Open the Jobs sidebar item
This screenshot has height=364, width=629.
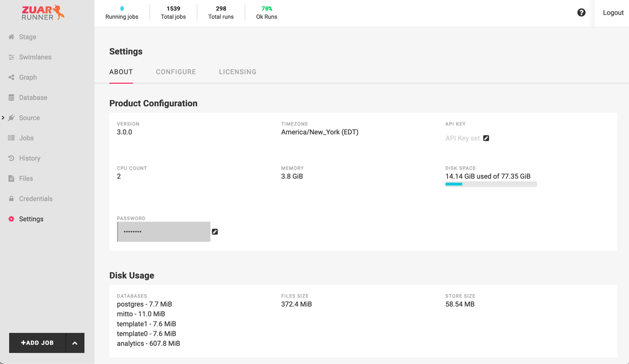pos(26,138)
